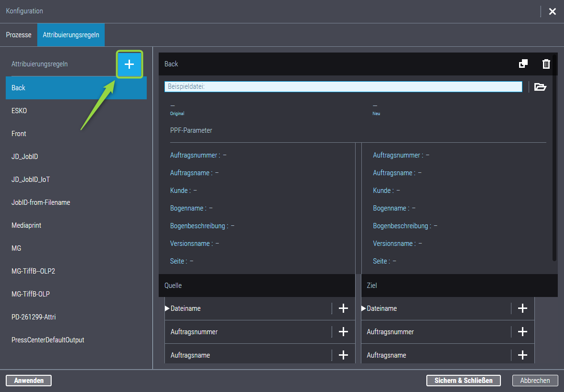Image resolution: width=564 pixels, height=392 pixels.
Task: Cancel with the Abbrechen button
Action: 535,381
